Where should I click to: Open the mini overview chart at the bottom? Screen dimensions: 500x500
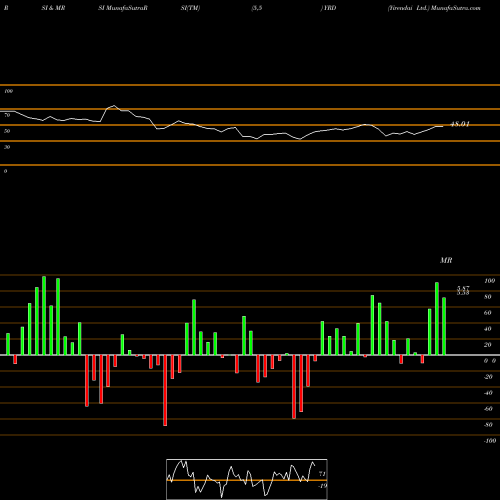(247, 479)
